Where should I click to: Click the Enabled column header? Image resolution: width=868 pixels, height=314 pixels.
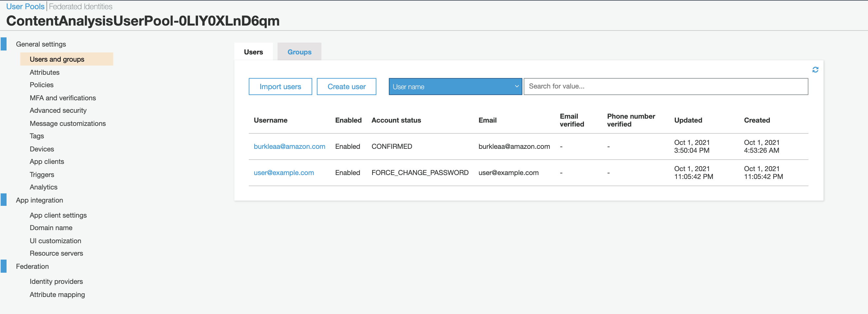click(x=348, y=120)
